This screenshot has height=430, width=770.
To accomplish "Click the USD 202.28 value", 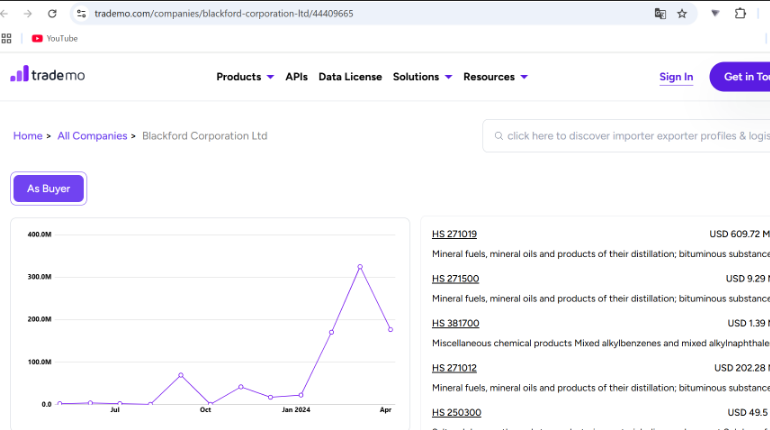I will (x=742, y=368).
